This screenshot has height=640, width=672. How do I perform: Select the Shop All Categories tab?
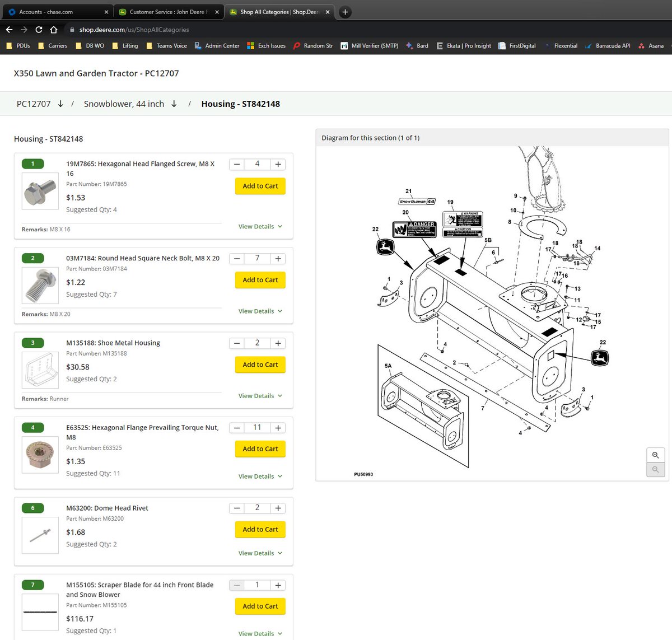tap(279, 12)
